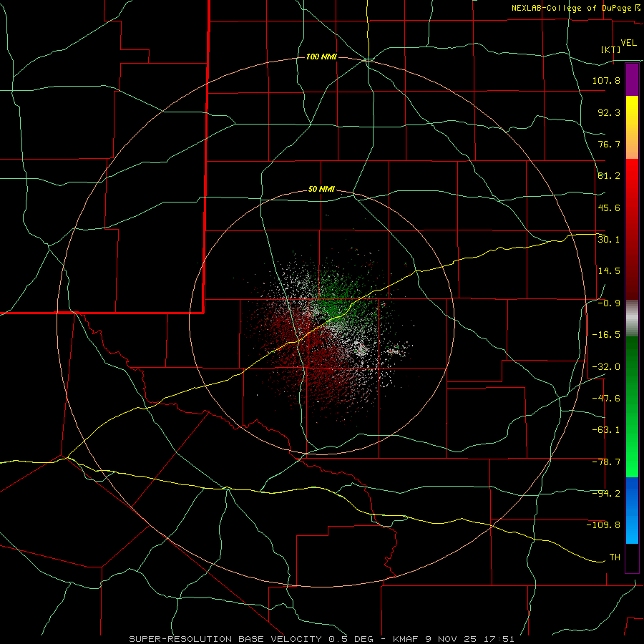644x644 pixels.
Task: Click the 14.5 legend value
Action: [x=609, y=271]
